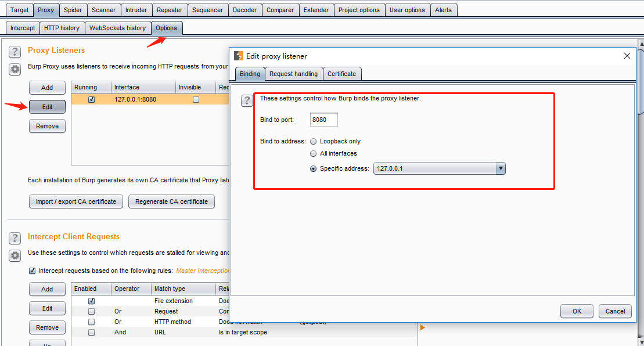Remove the selected interception rule

pyautogui.click(x=47, y=327)
